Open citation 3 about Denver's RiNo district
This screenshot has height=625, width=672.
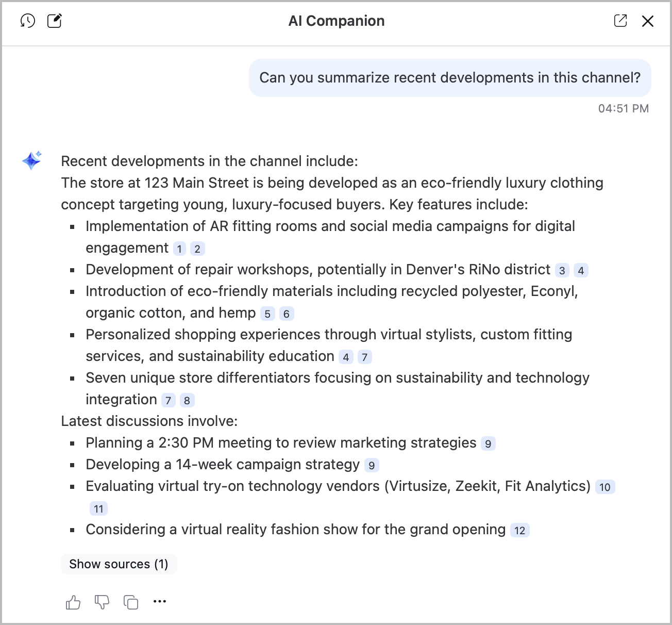562,270
